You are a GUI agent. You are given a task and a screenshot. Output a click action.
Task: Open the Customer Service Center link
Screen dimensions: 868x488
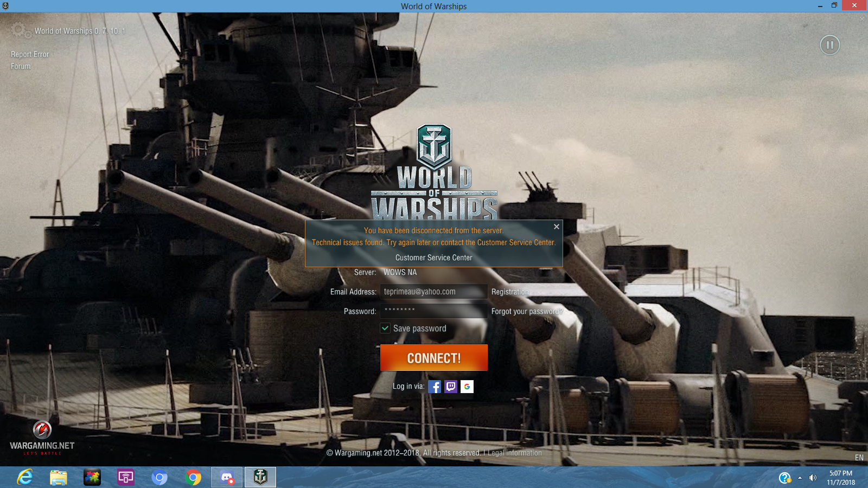433,258
